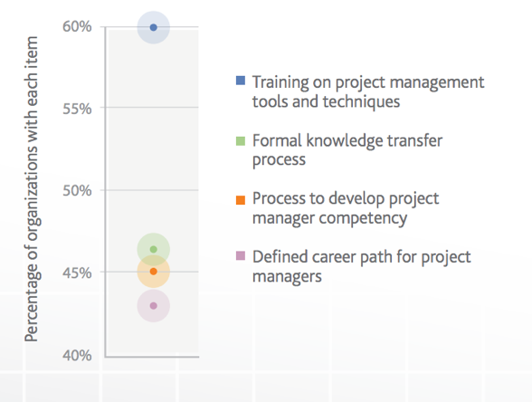Click the vertical axis title text
This screenshot has height=402, width=532.
(32, 188)
